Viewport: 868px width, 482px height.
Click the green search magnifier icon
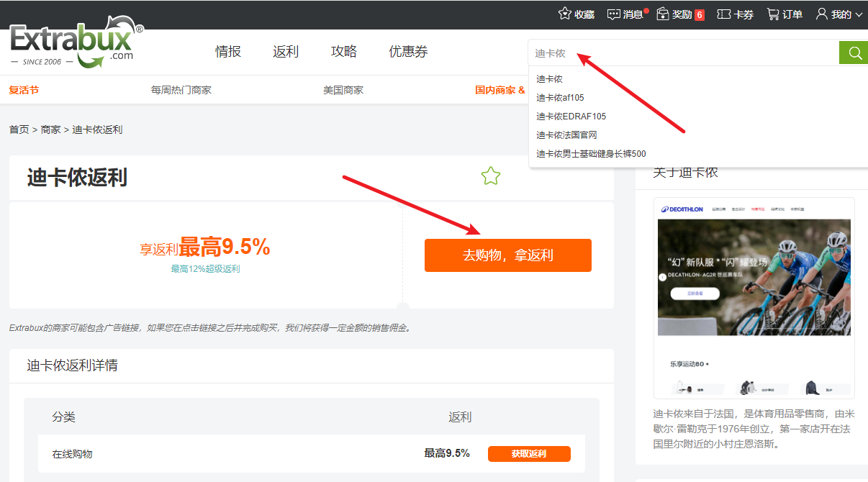(x=854, y=53)
